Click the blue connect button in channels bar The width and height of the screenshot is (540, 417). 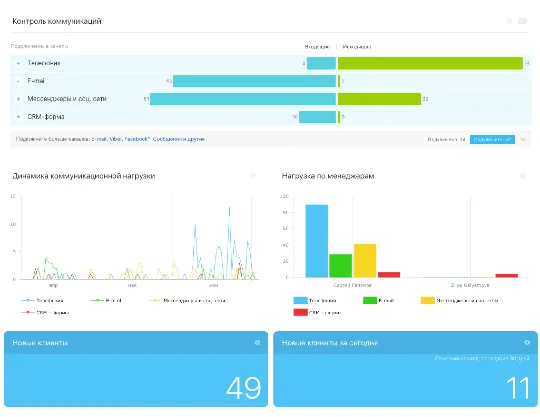[x=492, y=139]
